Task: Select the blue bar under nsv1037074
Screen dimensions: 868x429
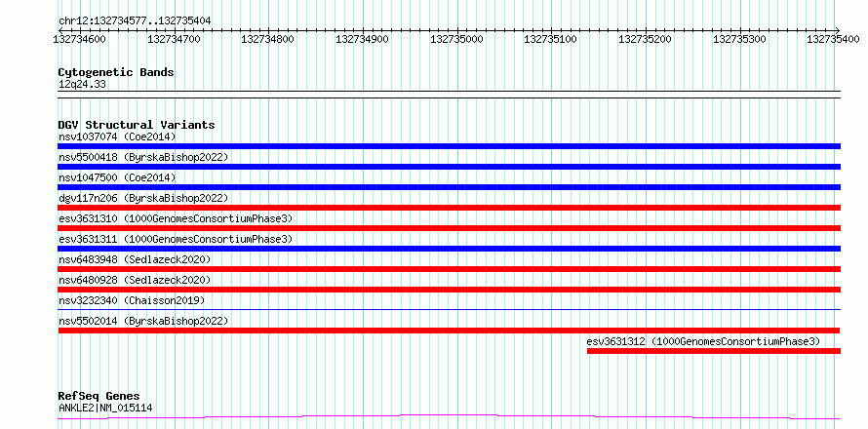Action: [x=450, y=146]
